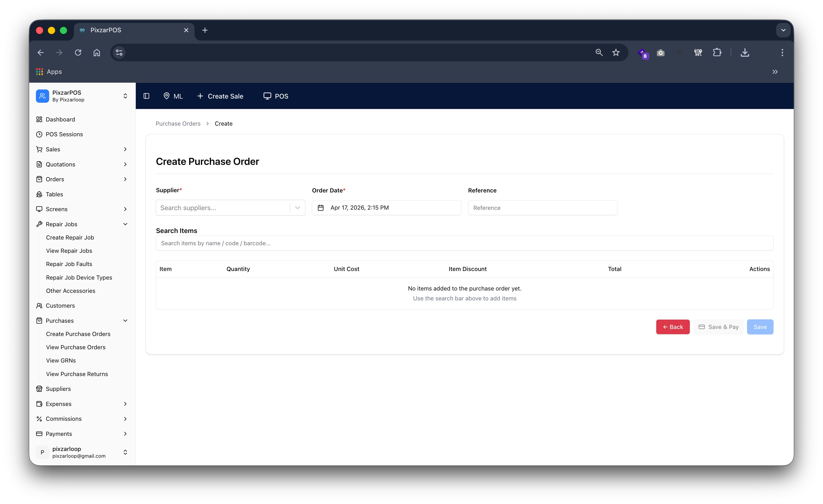This screenshot has height=504, width=823.
Task: Collapse the Repair Jobs submenu
Action: click(125, 224)
